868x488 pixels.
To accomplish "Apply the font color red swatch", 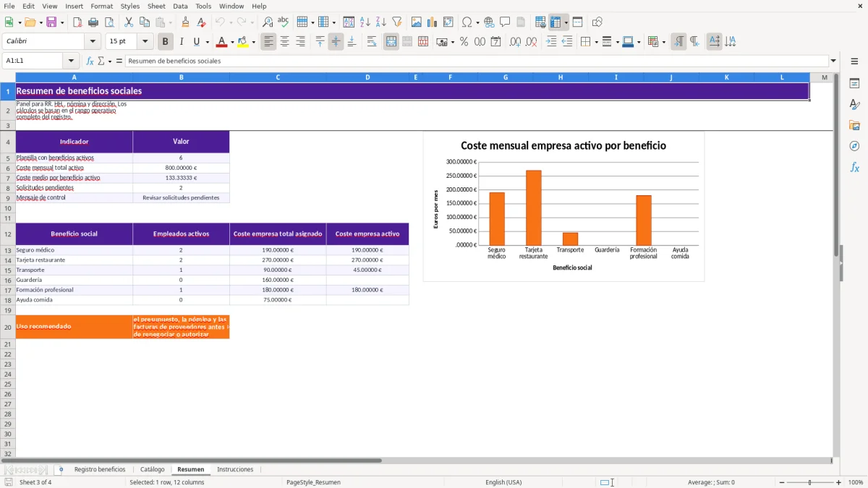I will (x=221, y=42).
